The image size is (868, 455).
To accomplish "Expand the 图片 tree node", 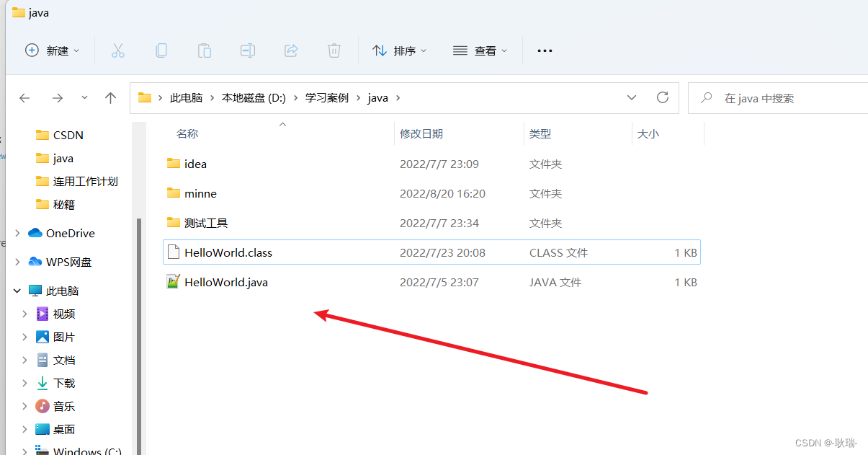I will [24, 337].
